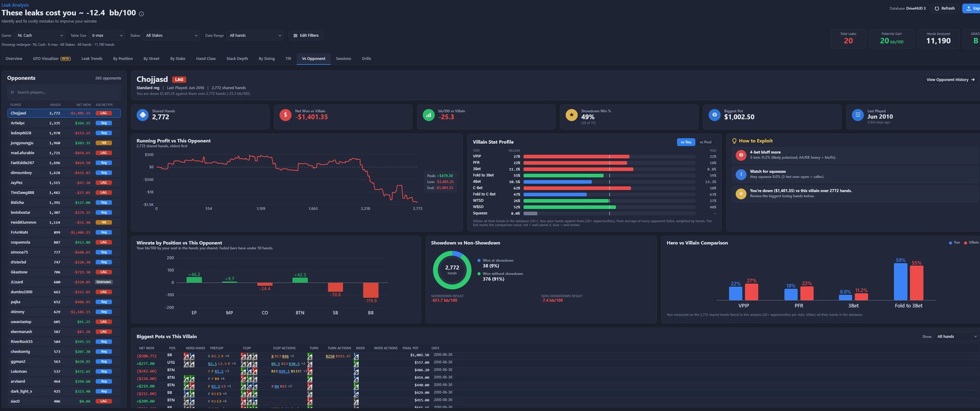Click flop cards in the +$277.00 row
980x411 pixels.
pos(249,364)
